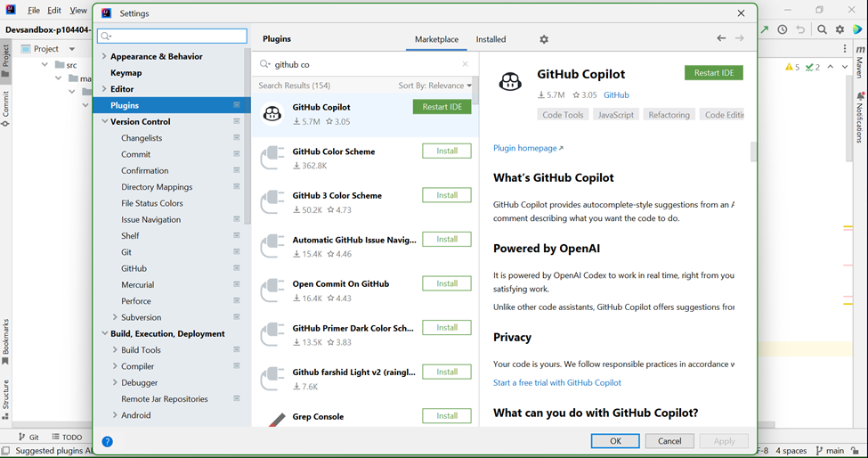Click the settings search input field

pos(172,36)
